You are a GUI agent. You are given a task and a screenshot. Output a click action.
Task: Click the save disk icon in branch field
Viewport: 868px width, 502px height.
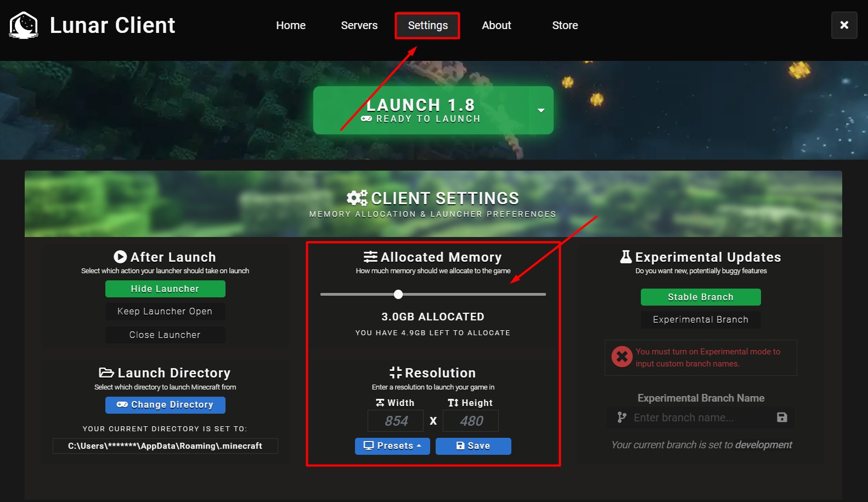click(782, 418)
